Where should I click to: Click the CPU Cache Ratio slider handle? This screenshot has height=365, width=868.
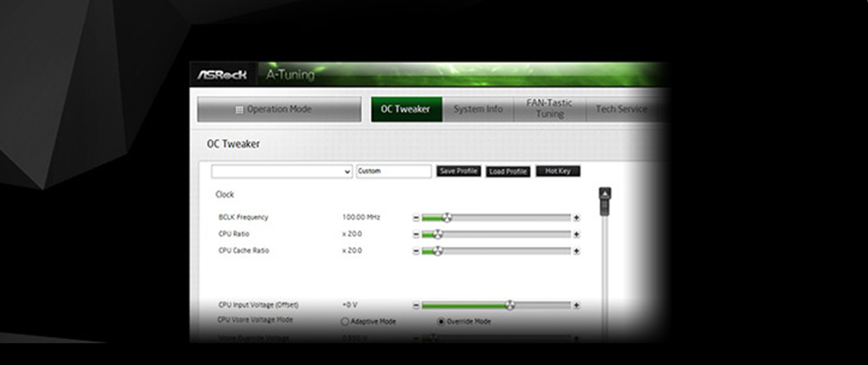438,251
